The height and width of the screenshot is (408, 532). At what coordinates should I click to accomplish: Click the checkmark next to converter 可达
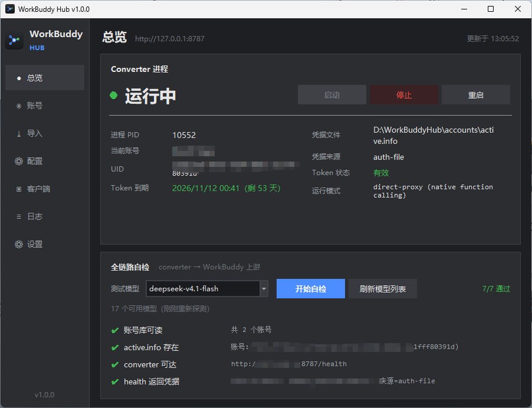(x=115, y=364)
